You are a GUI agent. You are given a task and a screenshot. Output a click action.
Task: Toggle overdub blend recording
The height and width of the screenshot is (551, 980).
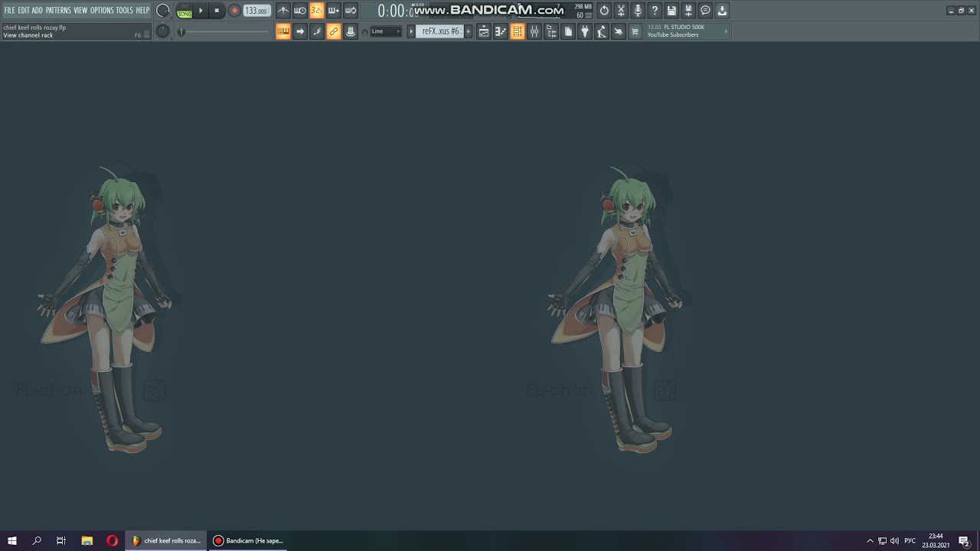coord(334,11)
